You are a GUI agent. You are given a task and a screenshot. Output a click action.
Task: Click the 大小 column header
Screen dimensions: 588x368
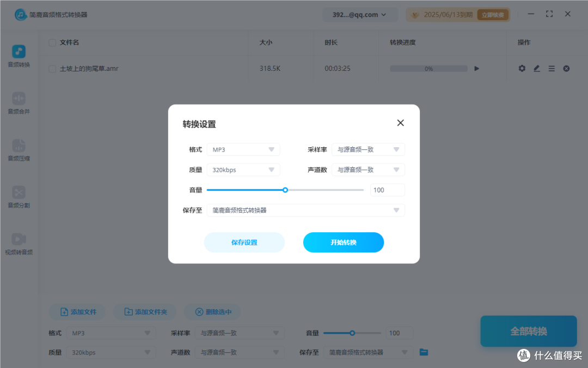(x=266, y=43)
